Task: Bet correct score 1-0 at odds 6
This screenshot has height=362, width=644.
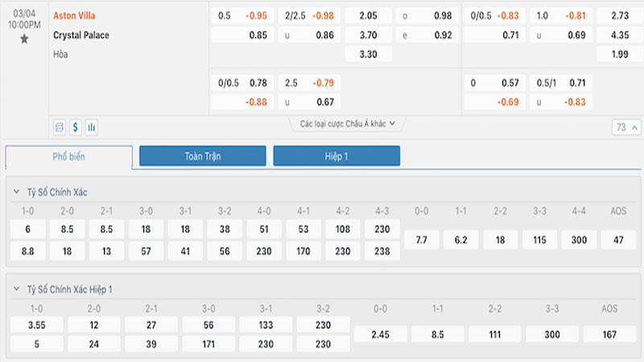Action: [x=27, y=229]
